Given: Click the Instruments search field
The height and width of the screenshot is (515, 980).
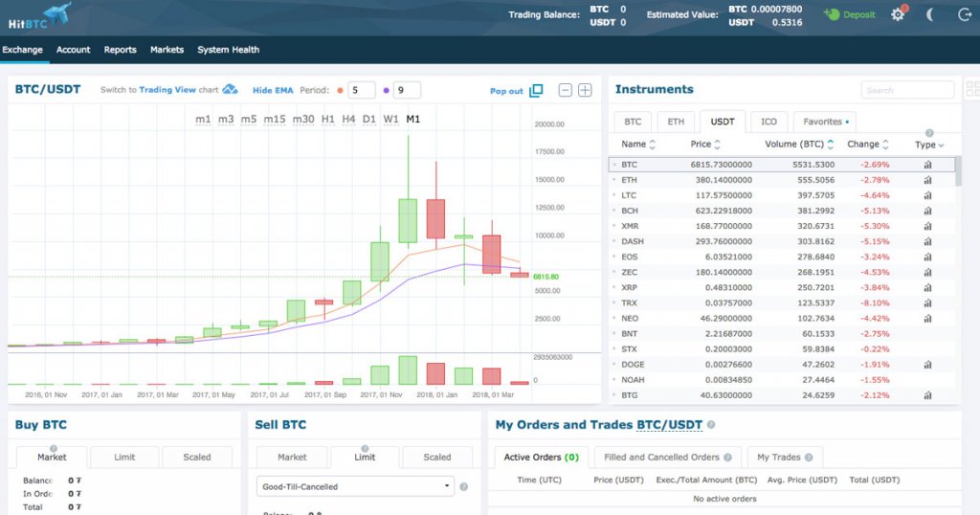Looking at the screenshot, I should click(x=907, y=90).
